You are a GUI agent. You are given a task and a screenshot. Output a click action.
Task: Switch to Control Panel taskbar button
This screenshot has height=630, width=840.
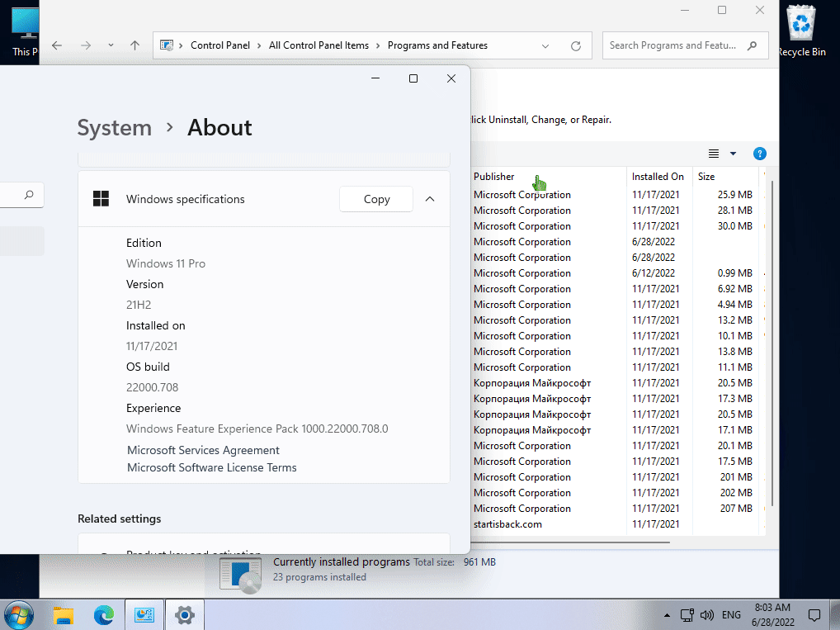point(144,615)
